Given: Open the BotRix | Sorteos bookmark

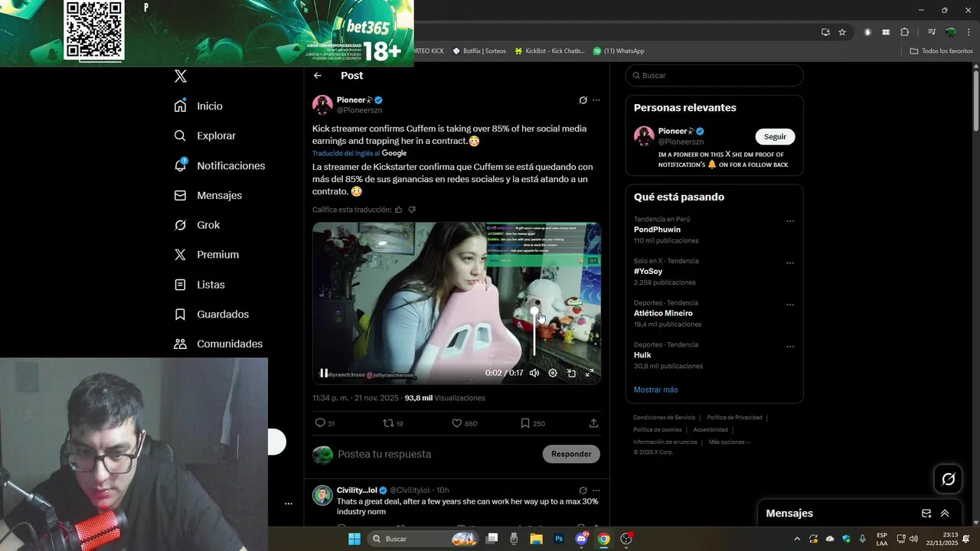Looking at the screenshot, I should point(479,51).
